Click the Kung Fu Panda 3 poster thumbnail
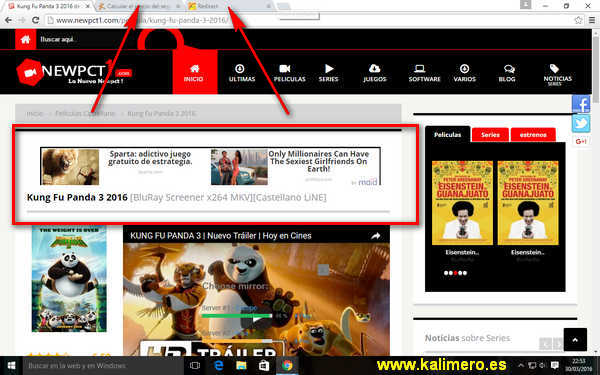 click(69, 279)
